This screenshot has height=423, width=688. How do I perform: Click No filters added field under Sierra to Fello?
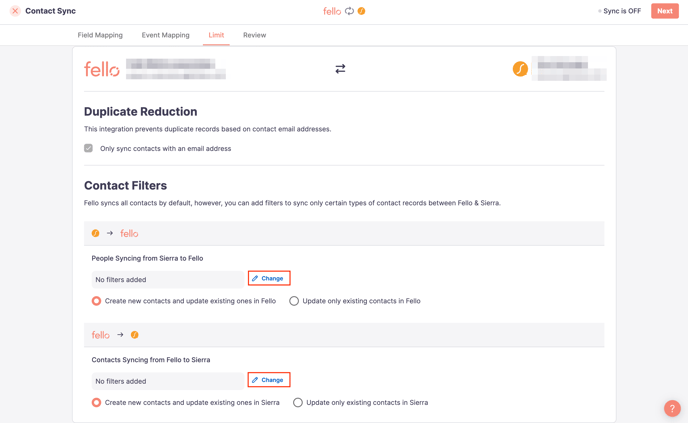pyautogui.click(x=168, y=280)
